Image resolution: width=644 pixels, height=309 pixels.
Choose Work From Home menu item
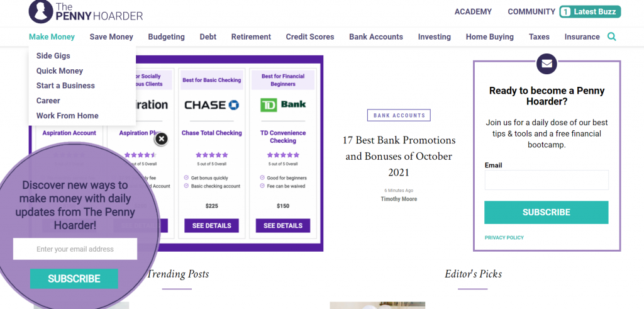point(67,116)
